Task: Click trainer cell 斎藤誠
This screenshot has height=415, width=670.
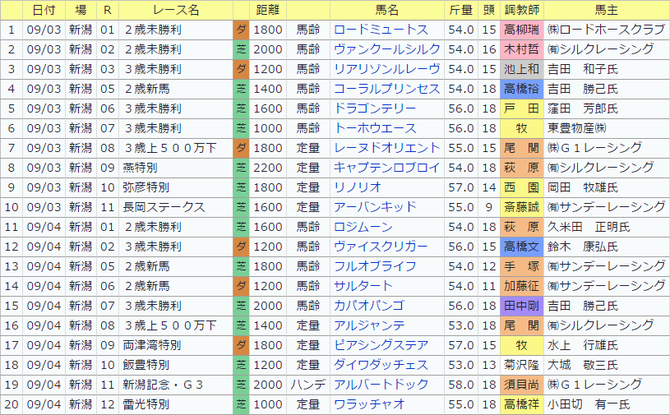Action: coord(522,207)
